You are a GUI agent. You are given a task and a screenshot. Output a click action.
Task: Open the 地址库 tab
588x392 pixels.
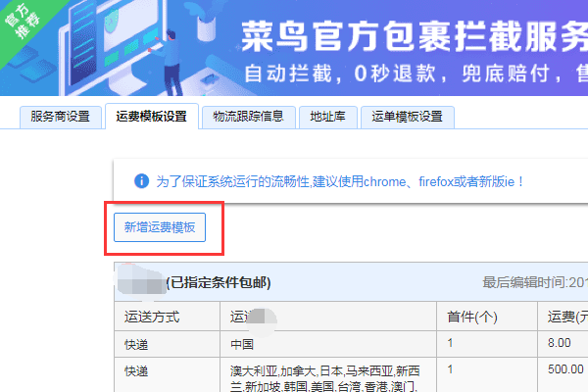click(x=327, y=117)
